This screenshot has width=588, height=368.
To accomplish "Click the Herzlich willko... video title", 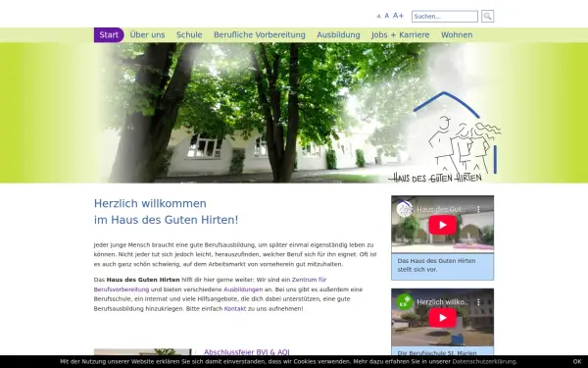I will click(x=443, y=302).
